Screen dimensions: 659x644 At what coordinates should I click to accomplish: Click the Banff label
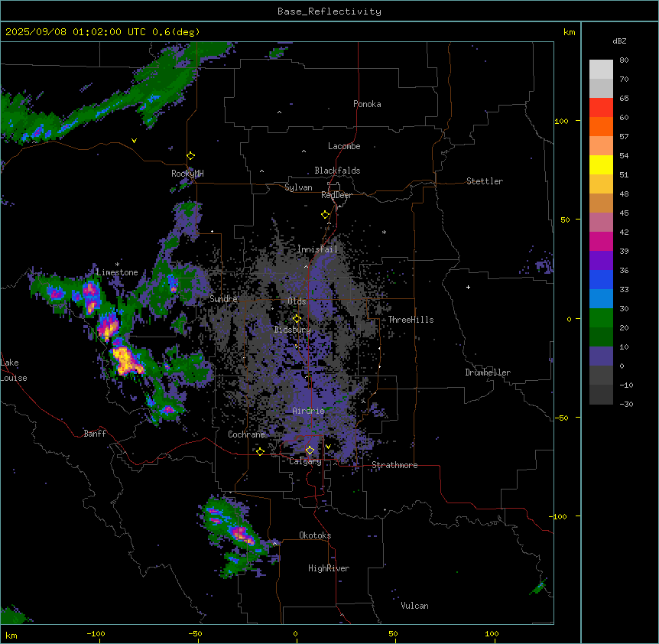(95, 434)
